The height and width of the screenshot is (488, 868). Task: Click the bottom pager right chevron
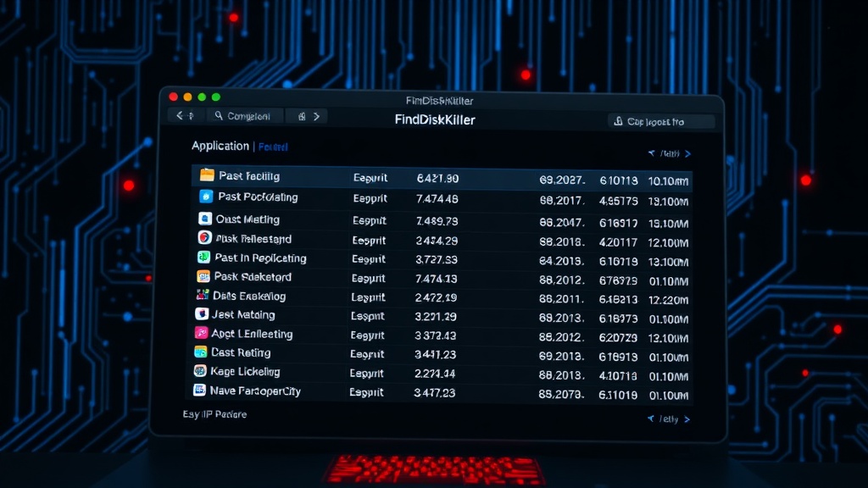pos(687,419)
